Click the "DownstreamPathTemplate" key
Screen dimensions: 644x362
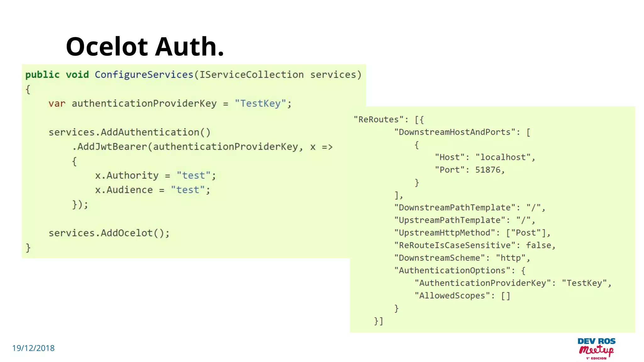(455, 207)
